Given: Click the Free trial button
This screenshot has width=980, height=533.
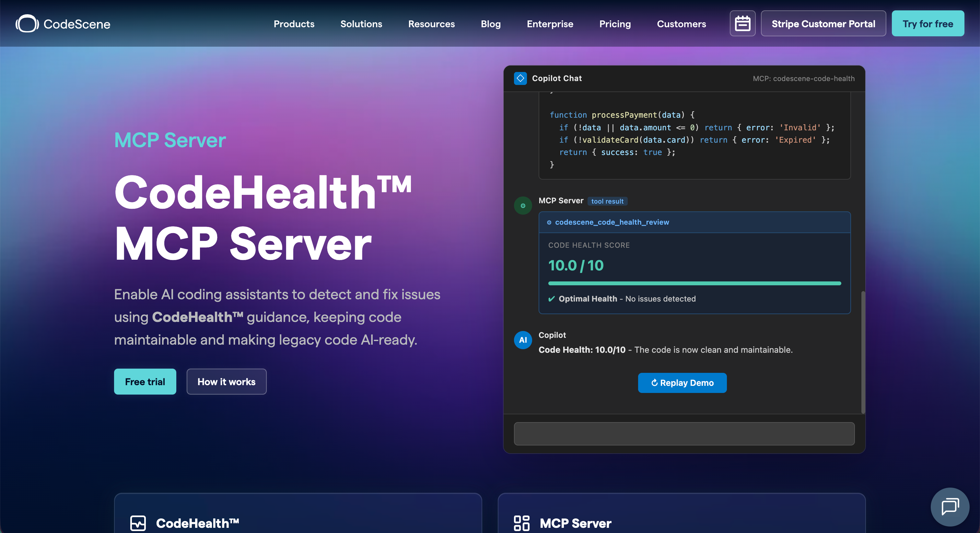Looking at the screenshot, I should point(145,382).
